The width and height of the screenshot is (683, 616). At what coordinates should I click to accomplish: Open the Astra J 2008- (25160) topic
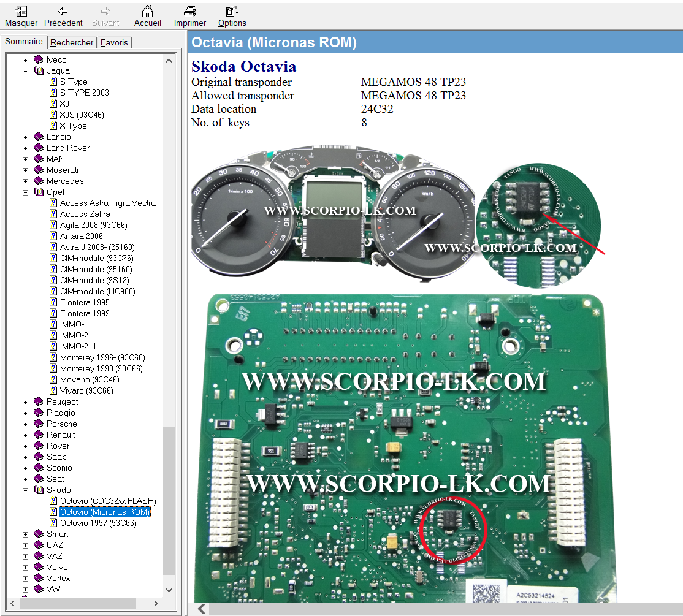point(97,248)
